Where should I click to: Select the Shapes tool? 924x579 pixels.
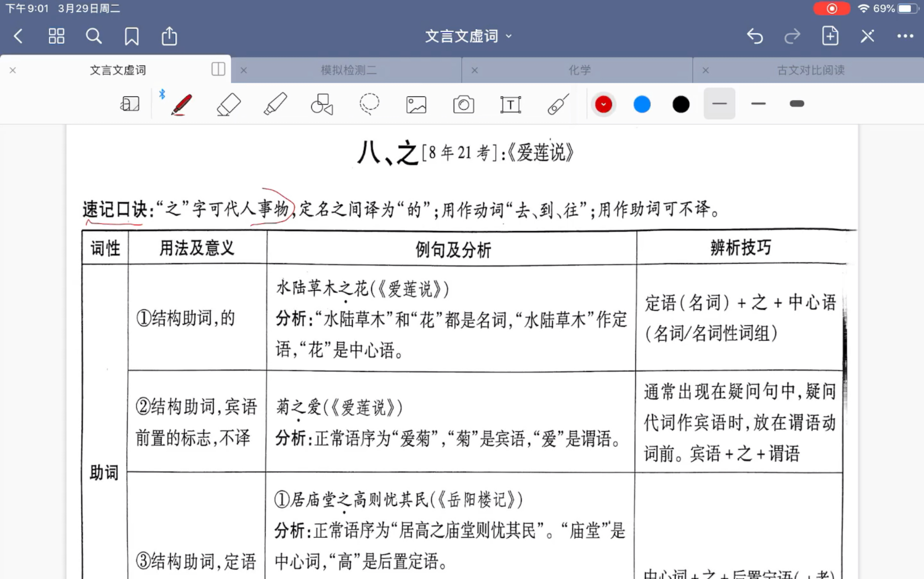[x=322, y=104]
